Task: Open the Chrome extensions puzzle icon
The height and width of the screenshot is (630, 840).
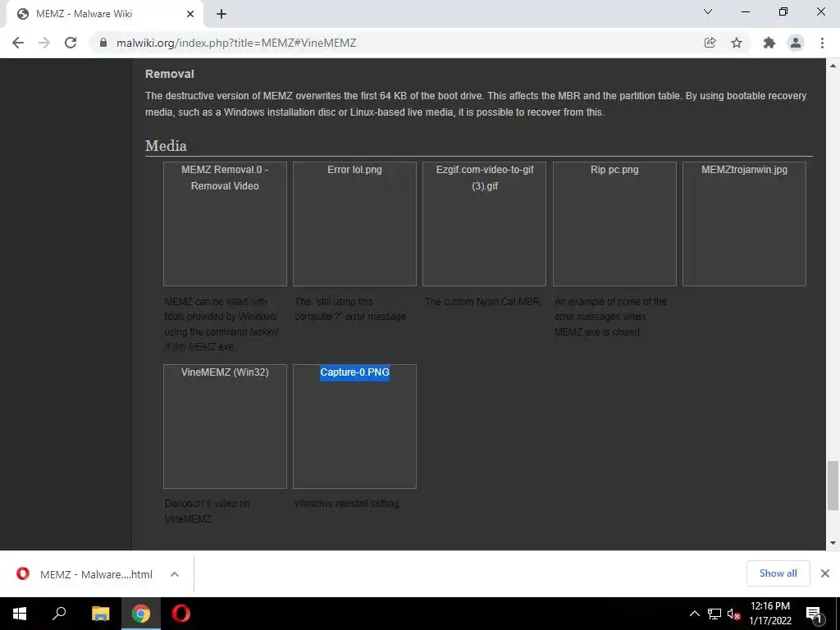Action: point(769,43)
